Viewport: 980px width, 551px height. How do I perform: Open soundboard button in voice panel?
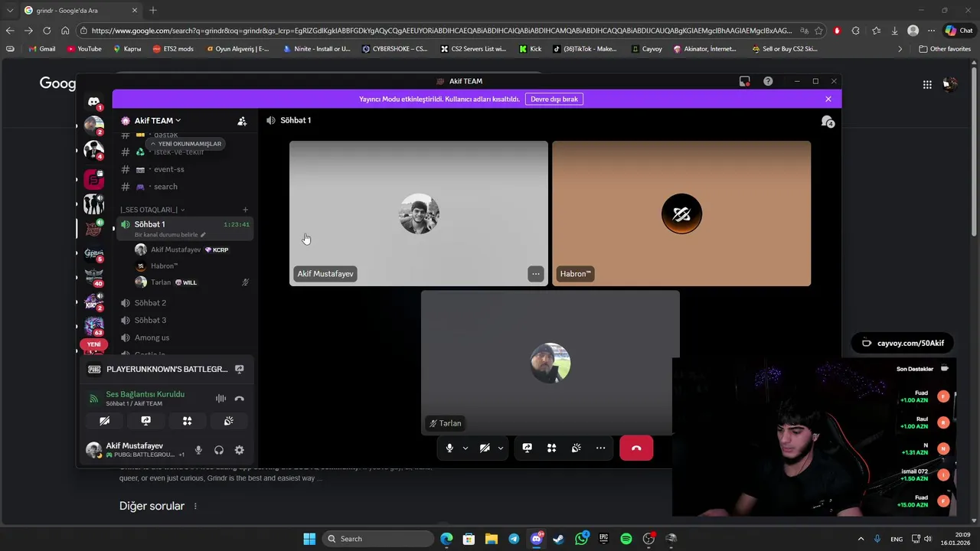[228, 421]
